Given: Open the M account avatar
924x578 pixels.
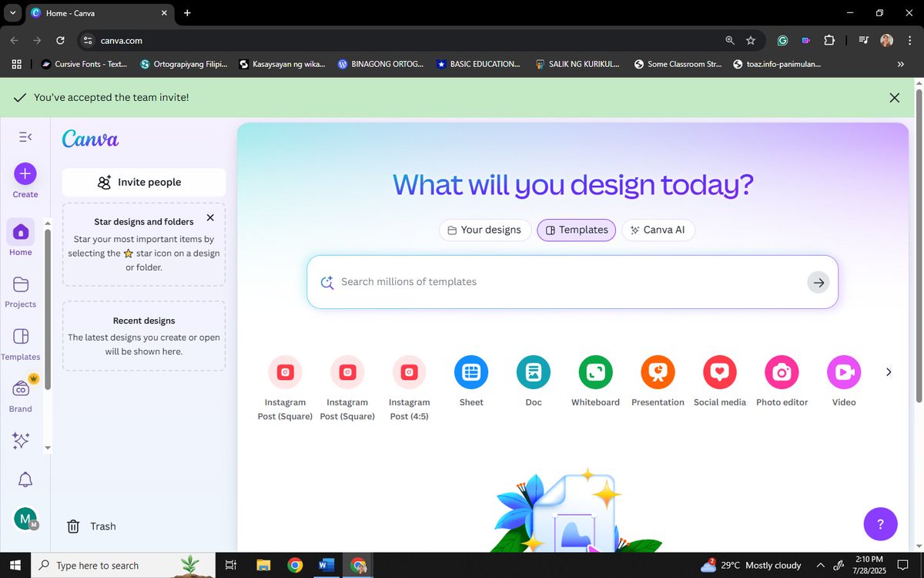Looking at the screenshot, I should click(x=25, y=519).
